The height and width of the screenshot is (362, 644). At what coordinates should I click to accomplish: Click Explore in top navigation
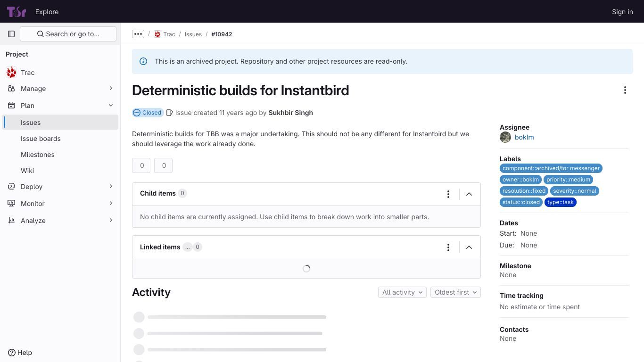[x=47, y=12]
